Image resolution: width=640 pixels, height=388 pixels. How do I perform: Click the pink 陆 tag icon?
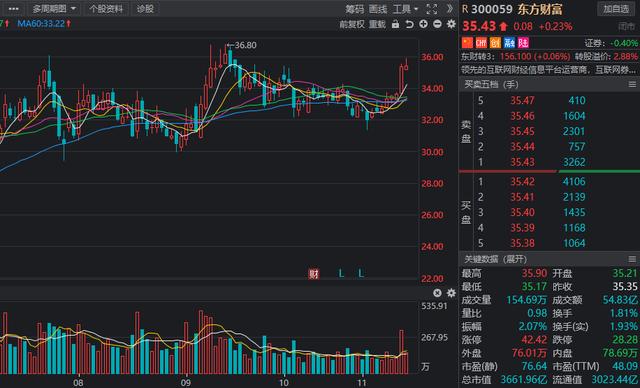(x=523, y=42)
